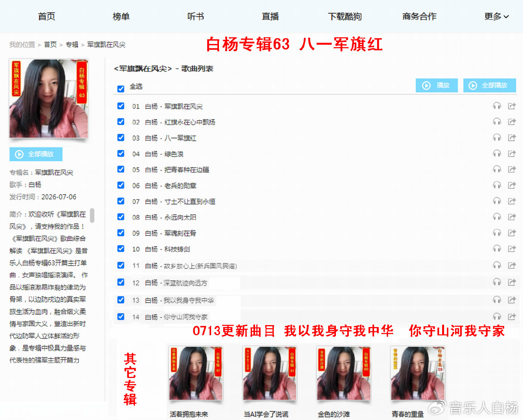Click headphone icon for 老兵的勋章
The height and width of the screenshot is (420, 523).
497,185
